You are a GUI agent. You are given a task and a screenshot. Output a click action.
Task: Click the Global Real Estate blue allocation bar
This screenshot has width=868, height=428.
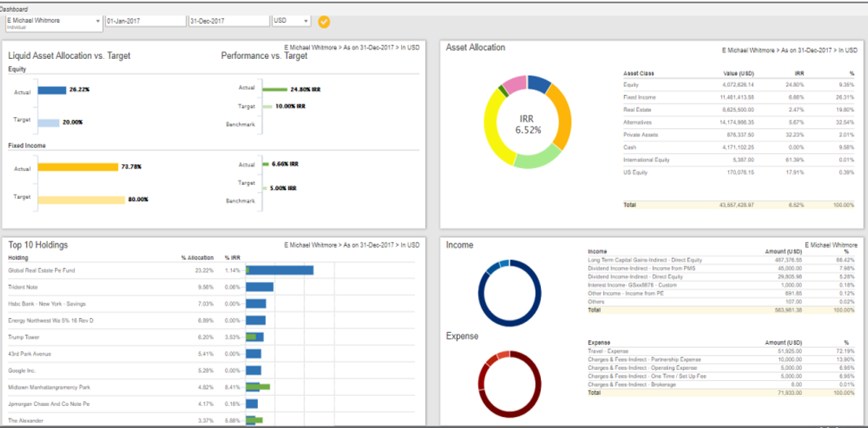pos(281,270)
